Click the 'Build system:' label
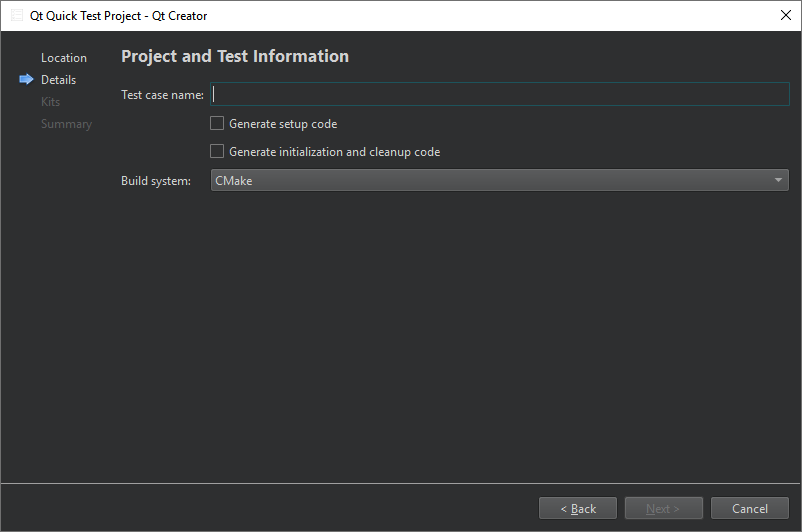This screenshot has width=802, height=532. [156, 181]
